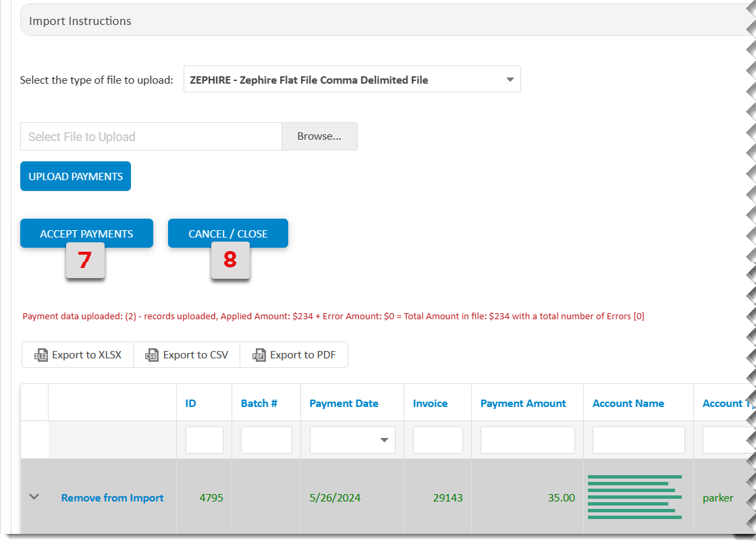Select Remove from Import link
The image size is (756, 544).
coord(112,497)
